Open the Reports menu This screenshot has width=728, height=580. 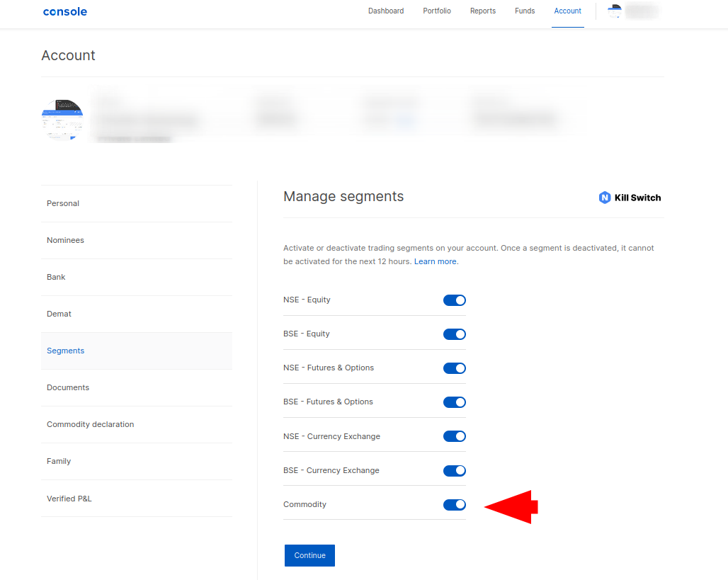click(x=483, y=11)
